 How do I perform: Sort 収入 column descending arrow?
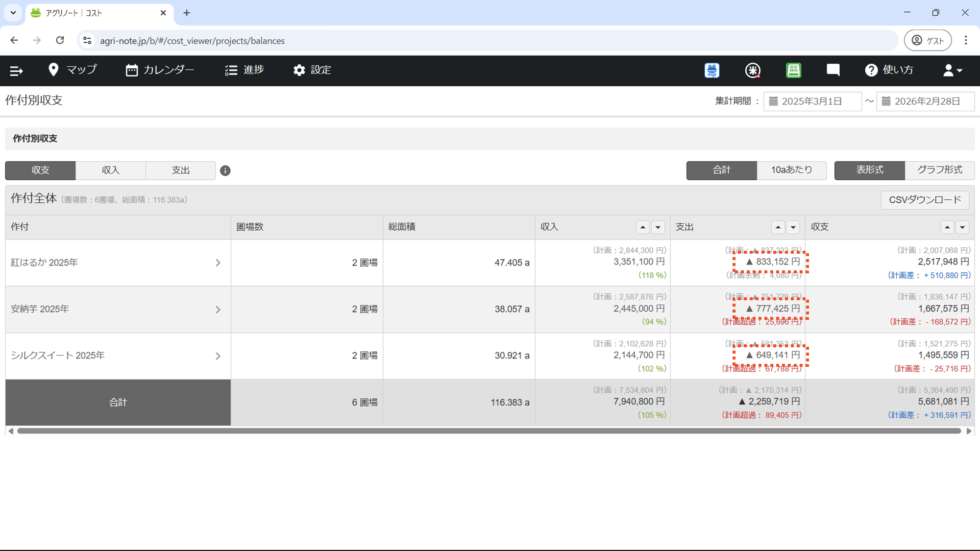tap(658, 227)
